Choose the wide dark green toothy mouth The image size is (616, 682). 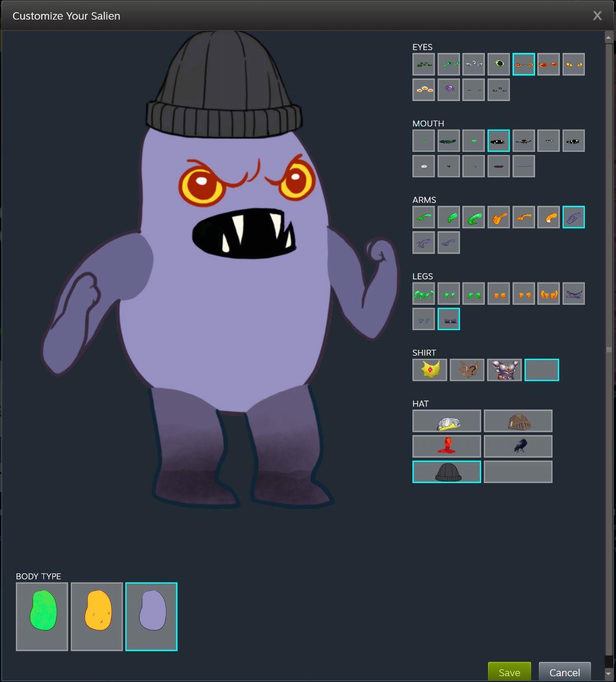pyautogui.click(x=448, y=141)
